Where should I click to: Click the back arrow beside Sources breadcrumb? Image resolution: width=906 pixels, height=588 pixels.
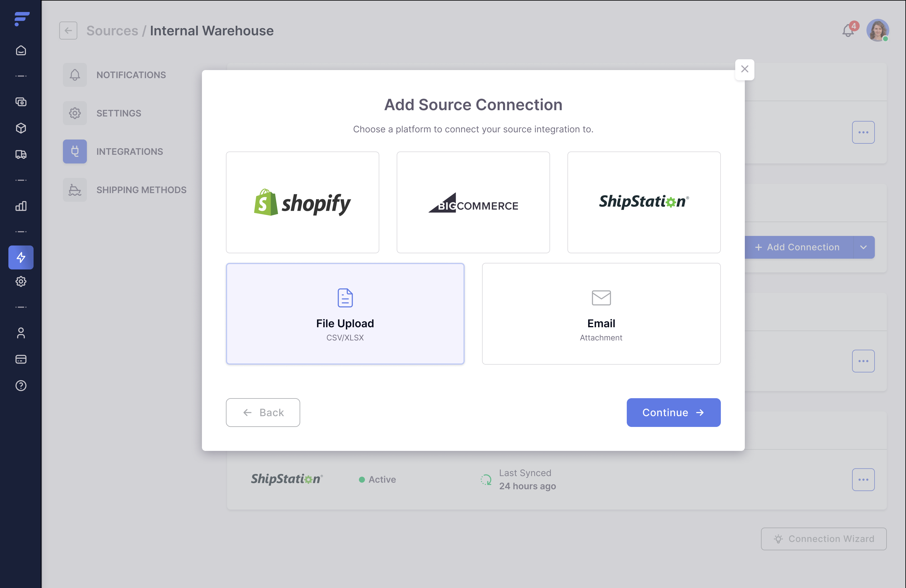pyautogui.click(x=68, y=31)
